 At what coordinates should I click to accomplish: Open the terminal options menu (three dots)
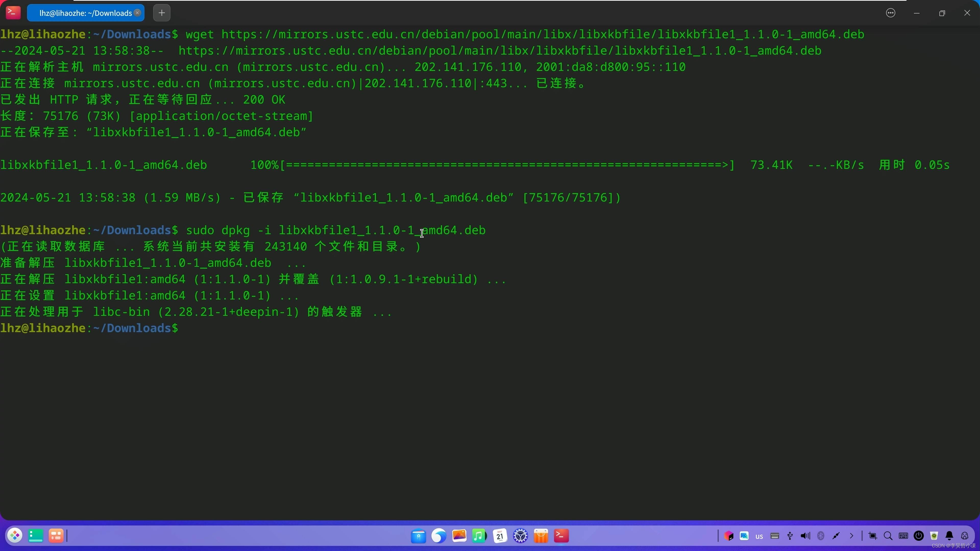click(x=891, y=13)
